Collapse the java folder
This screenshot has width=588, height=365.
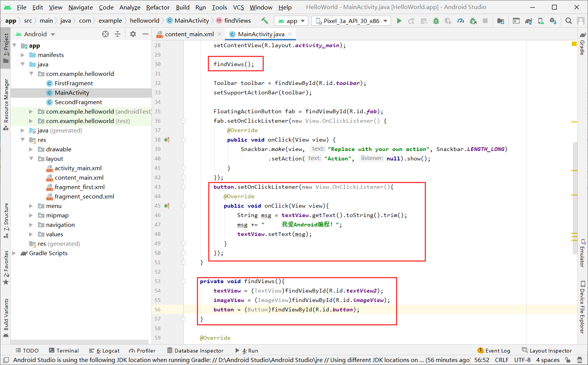coord(23,65)
